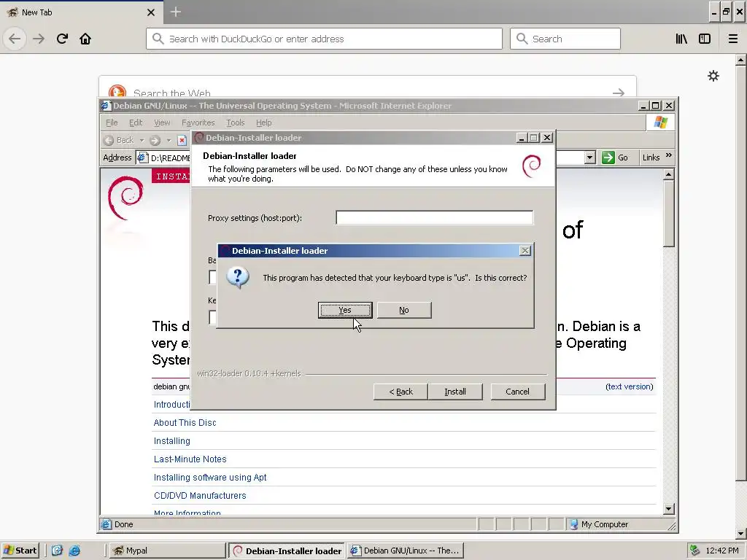
Task: Cancel the Debian-Installer loader wizard
Action: click(517, 392)
